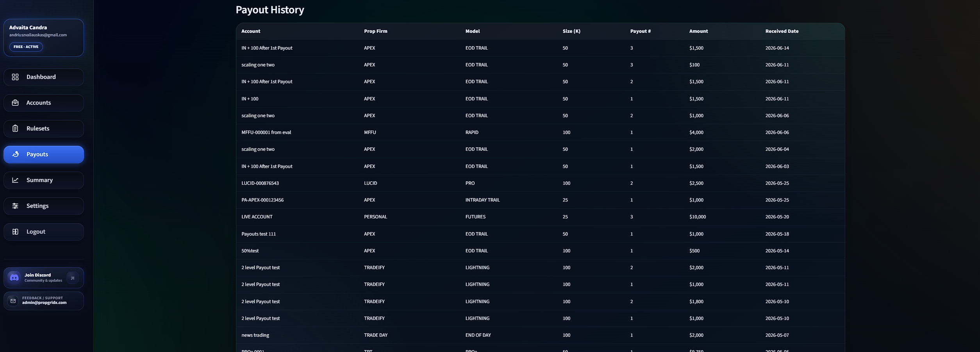Click the news trading account row
Image resolution: width=980 pixels, height=352 pixels.
(540, 335)
